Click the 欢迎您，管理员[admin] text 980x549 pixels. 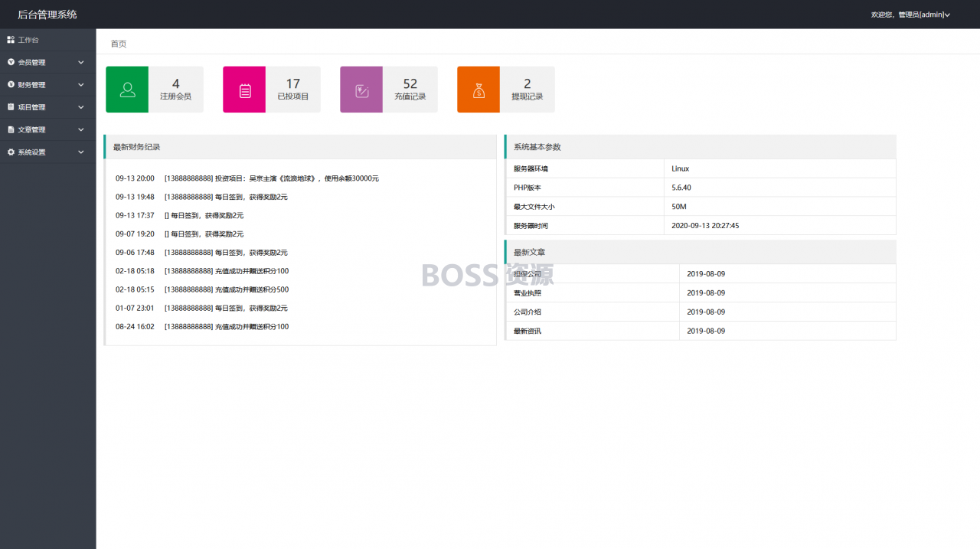click(907, 15)
